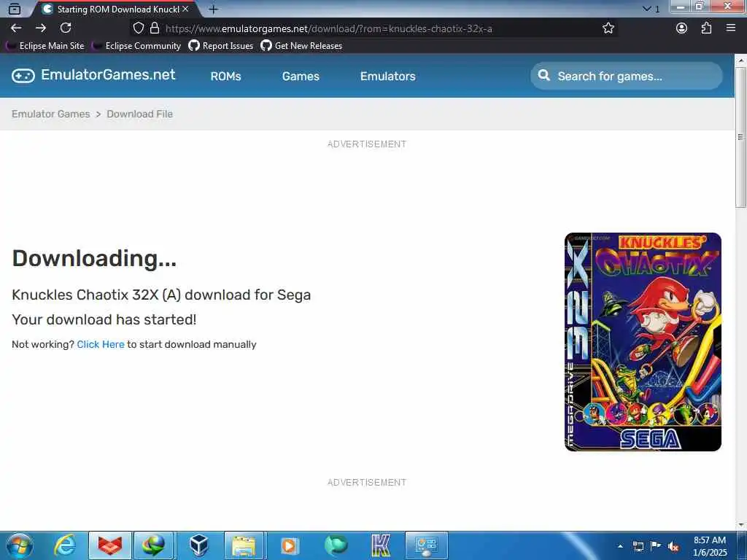
Task: Click Here to start download manually
Action: (101, 344)
